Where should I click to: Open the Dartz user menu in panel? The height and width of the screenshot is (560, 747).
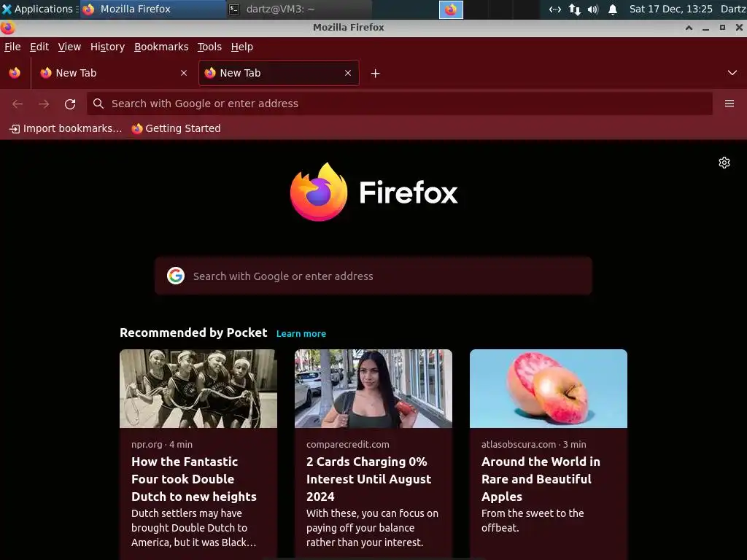point(733,9)
